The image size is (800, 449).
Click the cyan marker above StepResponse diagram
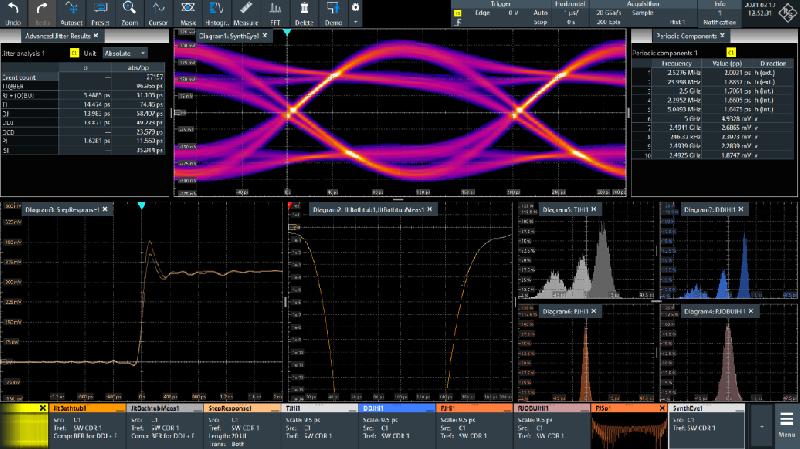tap(141, 205)
